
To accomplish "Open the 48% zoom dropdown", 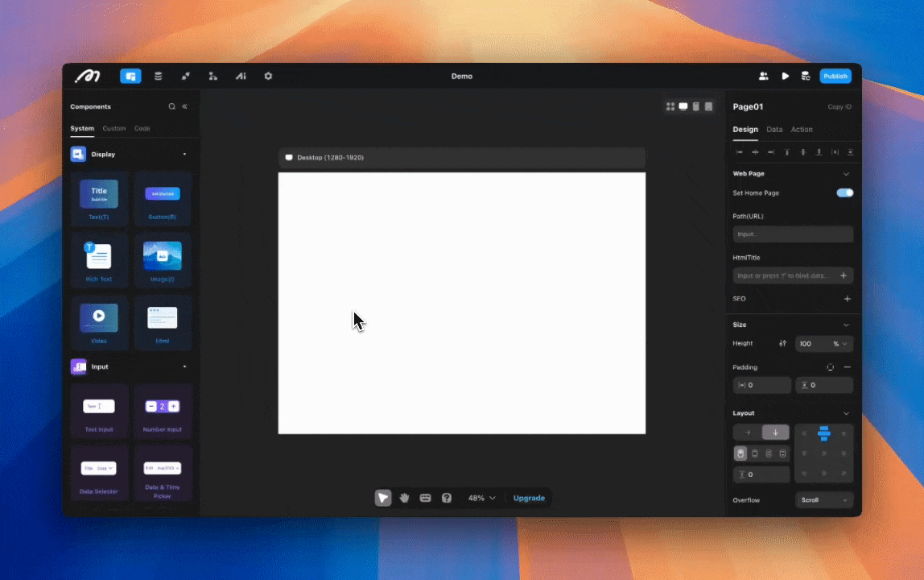I will click(x=481, y=498).
